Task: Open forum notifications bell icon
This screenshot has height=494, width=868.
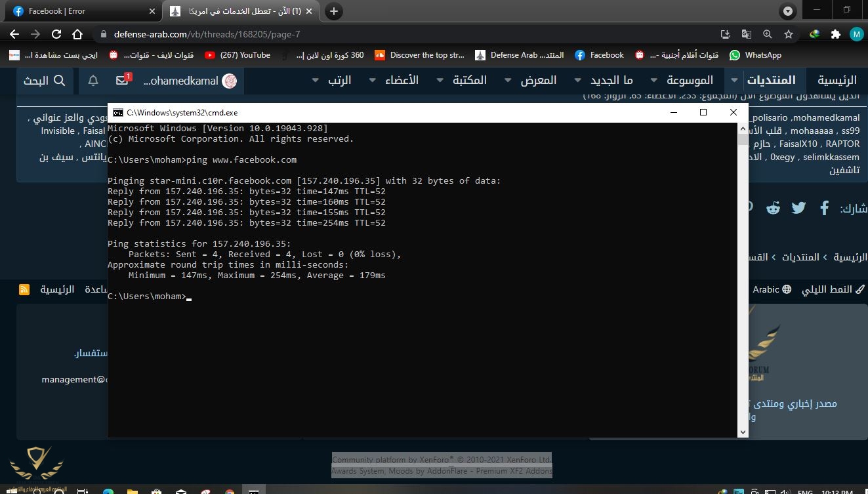Action: [x=93, y=80]
